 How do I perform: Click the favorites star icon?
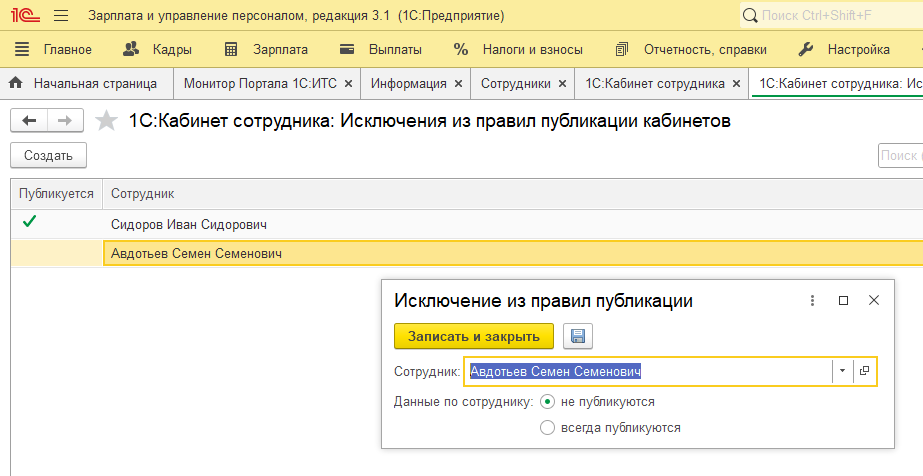(x=106, y=121)
